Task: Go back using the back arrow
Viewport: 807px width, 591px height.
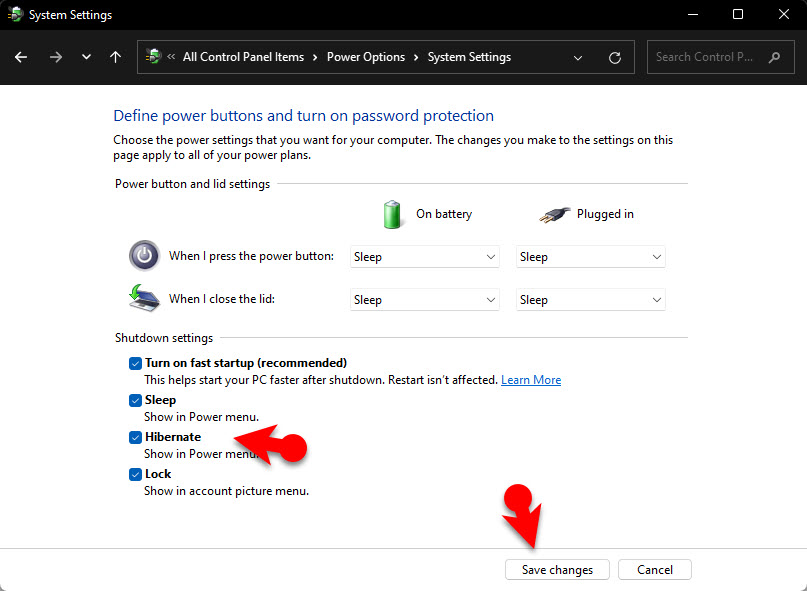Action: point(21,57)
